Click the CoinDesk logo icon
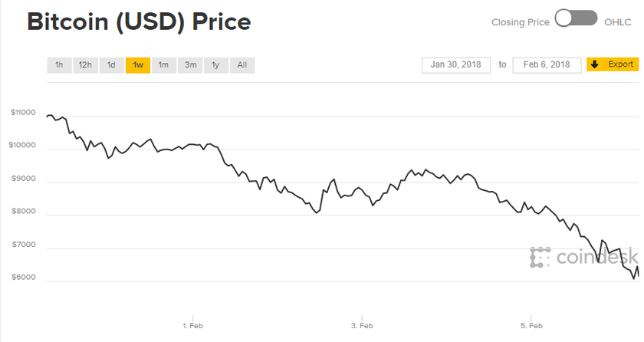Image resolution: width=644 pixels, height=342 pixels. click(x=541, y=258)
